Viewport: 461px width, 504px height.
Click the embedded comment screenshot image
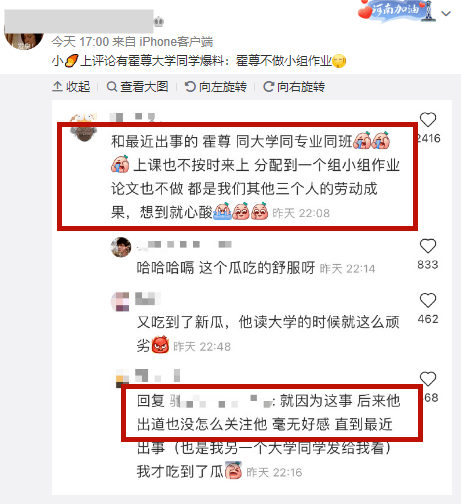[252, 298]
